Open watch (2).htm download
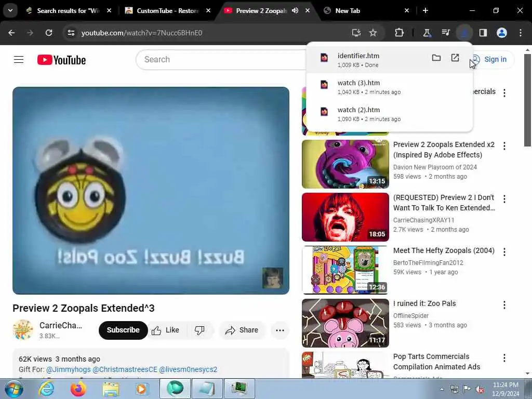This screenshot has height=399, width=532. (389, 114)
